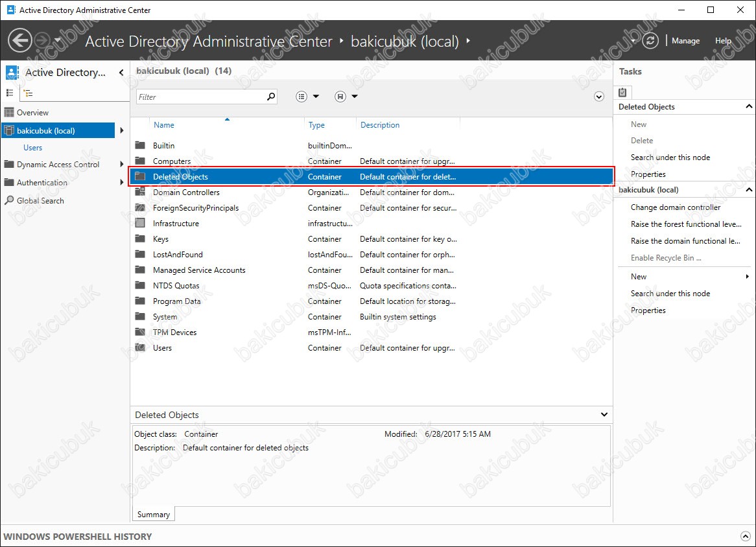Click the magnifier icon in the Filter box
Viewport: 756px width, 547px height.
pos(271,97)
